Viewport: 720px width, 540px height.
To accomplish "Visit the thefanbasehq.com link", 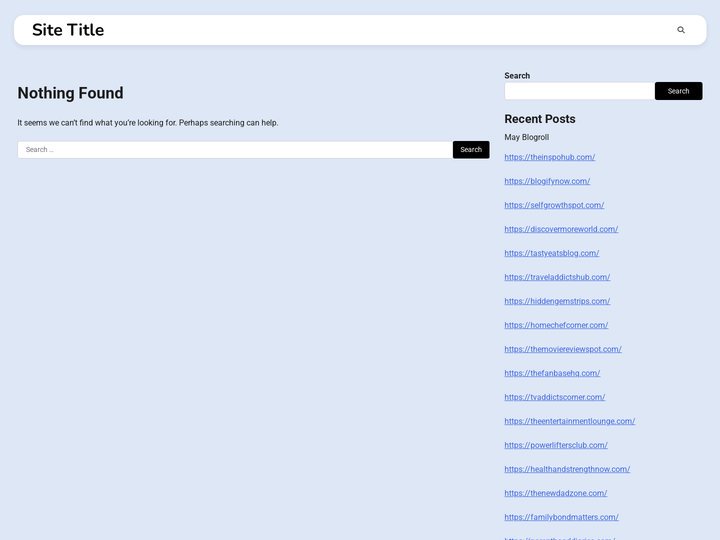I will 552,373.
